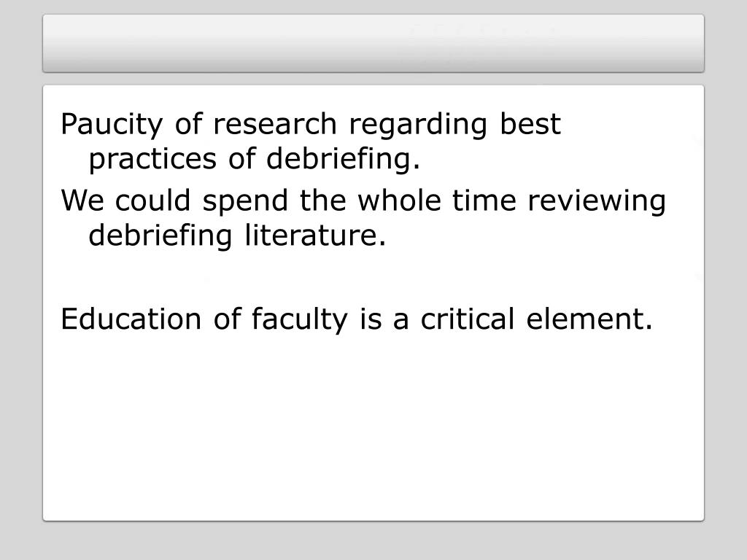Image resolution: width=747 pixels, height=560 pixels.
Task: Select the word "practices" on second line
Action: click(x=152, y=160)
